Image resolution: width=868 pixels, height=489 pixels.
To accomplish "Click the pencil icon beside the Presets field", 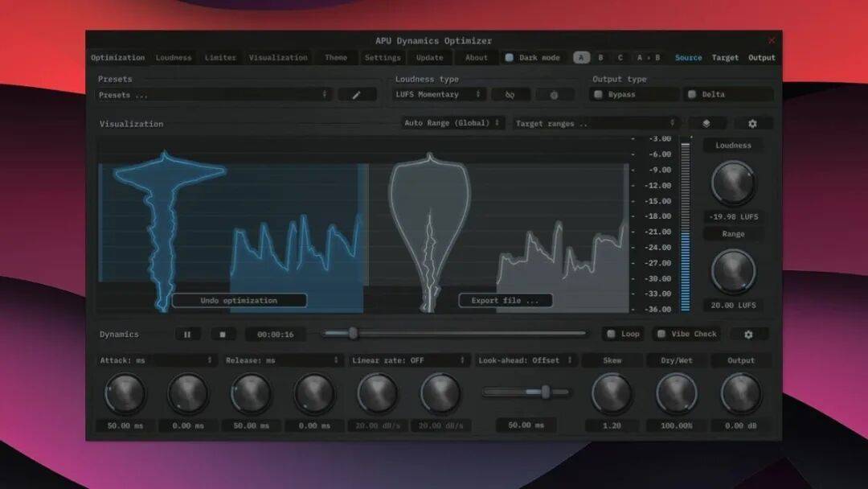I will (357, 94).
